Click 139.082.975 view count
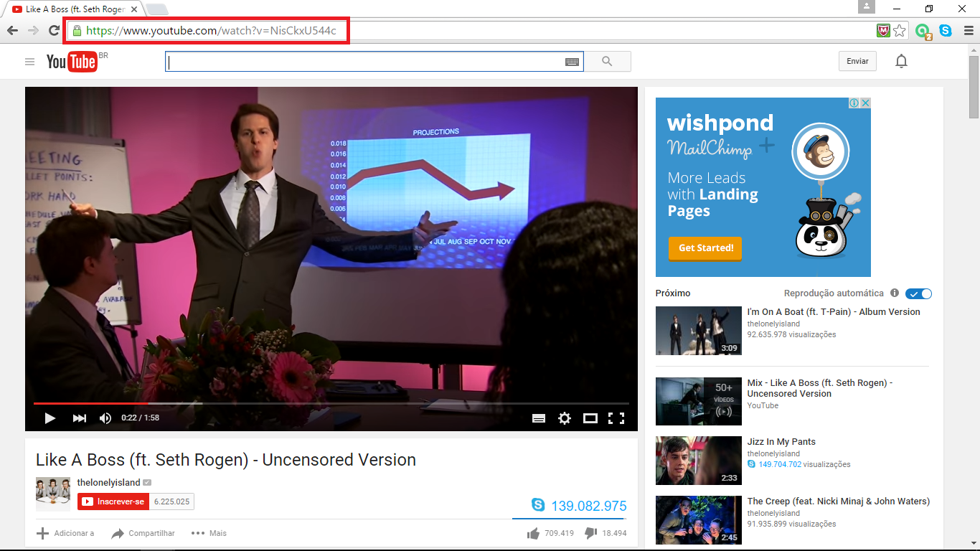The height and width of the screenshot is (551, 980). point(589,506)
